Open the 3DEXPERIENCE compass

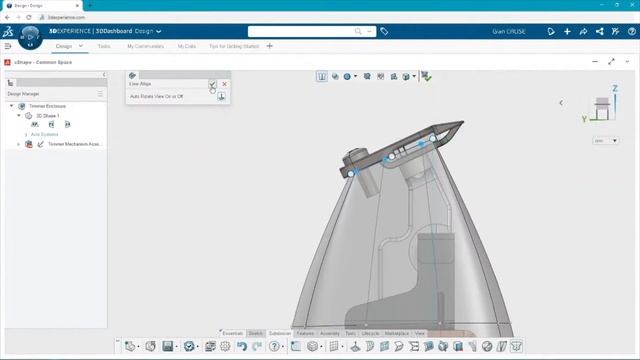[x=30, y=37]
